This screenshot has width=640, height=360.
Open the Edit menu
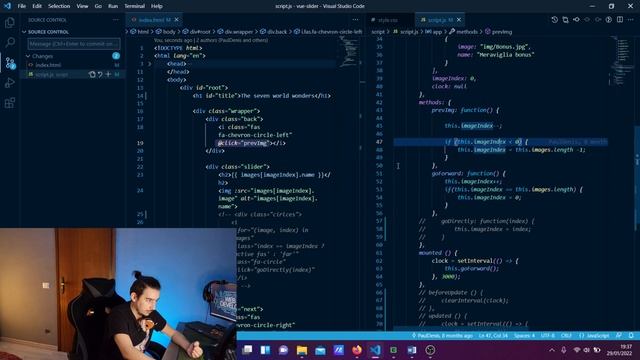37,6
